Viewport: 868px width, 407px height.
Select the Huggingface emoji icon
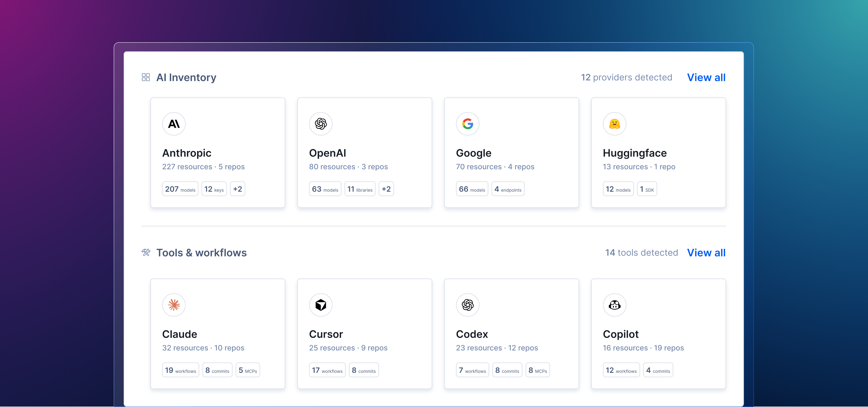click(x=615, y=124)
